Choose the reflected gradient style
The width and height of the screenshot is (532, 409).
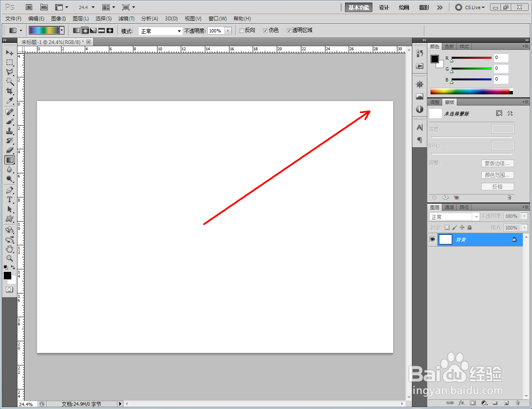(x=101, y=30)
